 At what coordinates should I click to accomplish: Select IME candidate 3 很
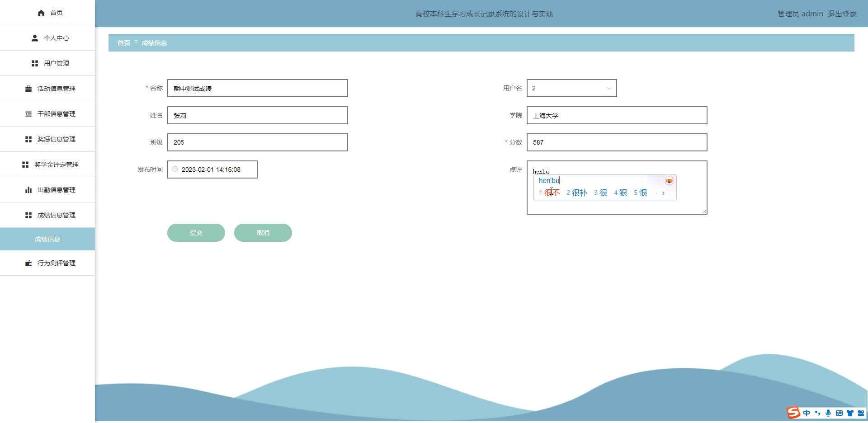coord(601,193)
